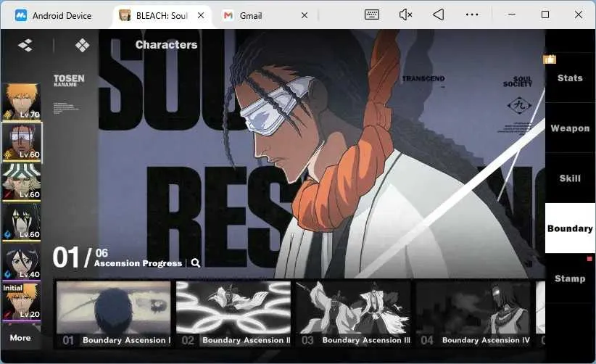
Task: Click the keyboard icon in title bar
Action: coord(371,15)
